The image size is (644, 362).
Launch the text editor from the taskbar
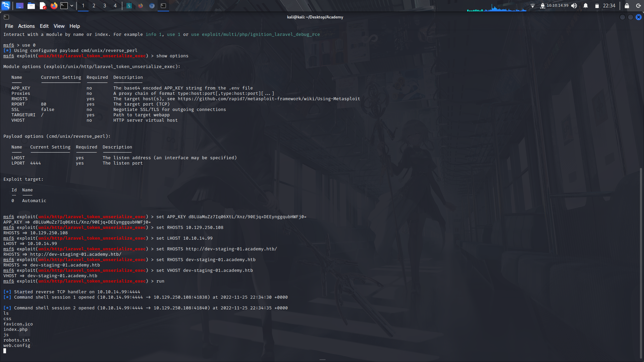tap(43, 6)
